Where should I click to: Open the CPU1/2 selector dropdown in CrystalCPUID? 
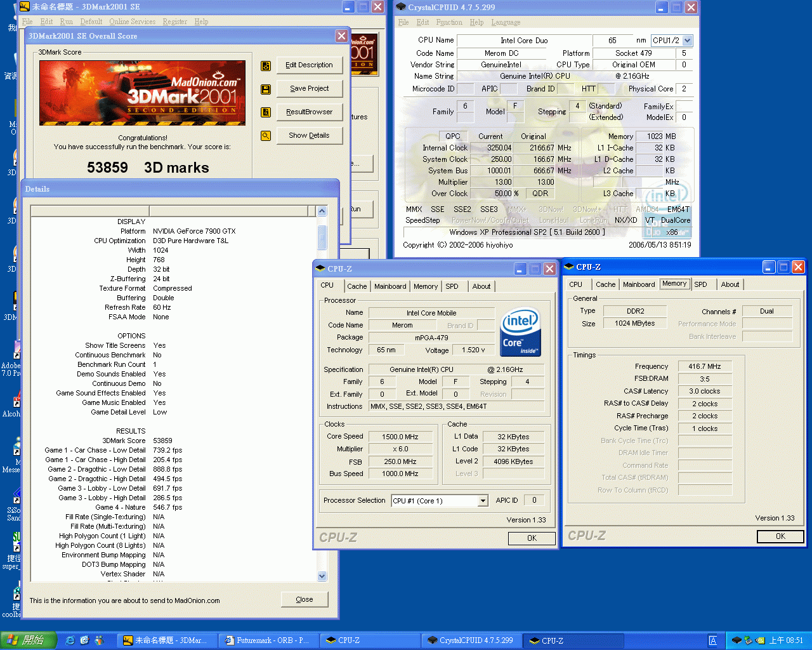688,41
